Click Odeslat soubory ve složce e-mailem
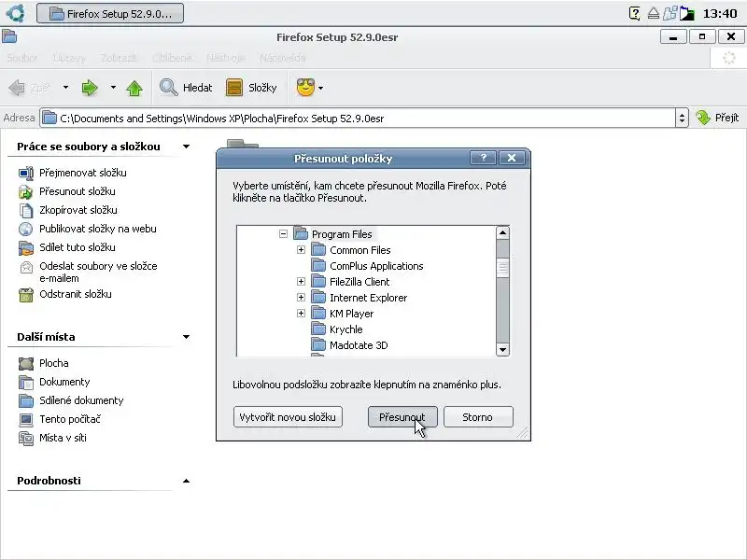Viewport: 747px width, 560px height. click(98, 272)
